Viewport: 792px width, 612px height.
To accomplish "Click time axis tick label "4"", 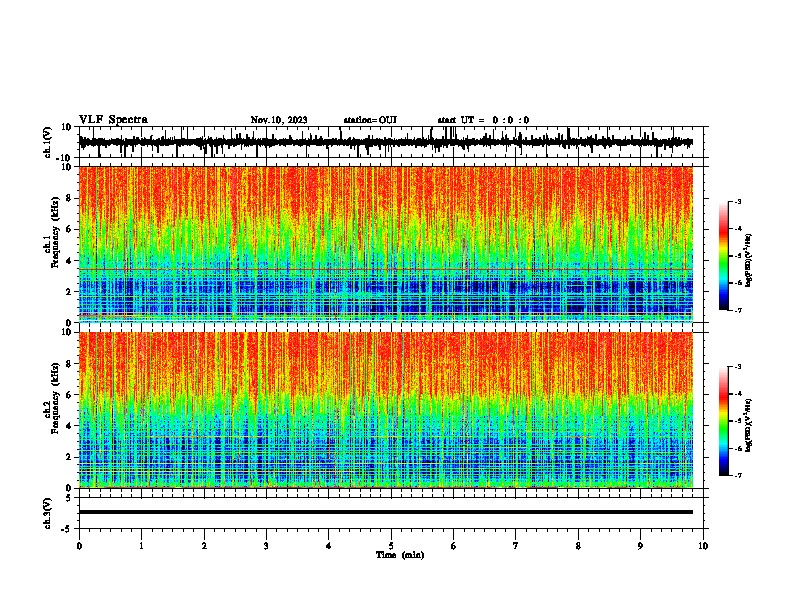I will [328, 546].
